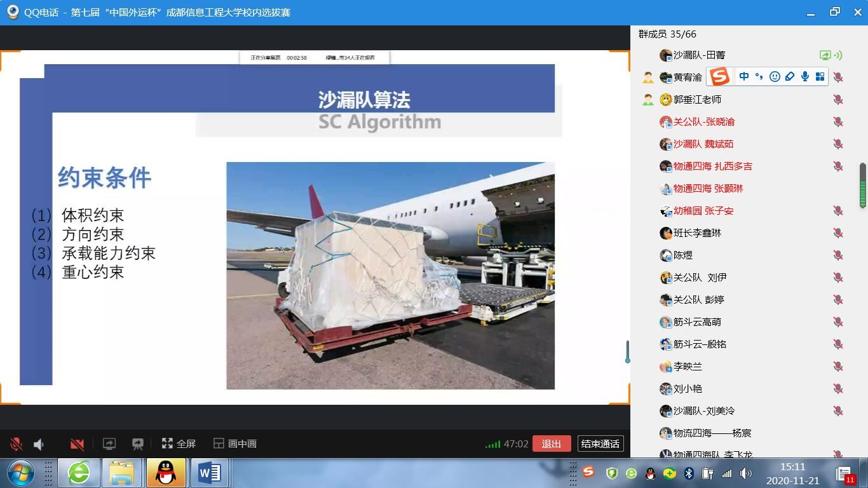This screenshot has height=488, width=868.
Task: Select member 郭垂江老师 in the list
Action: click(x=697, y=100)
